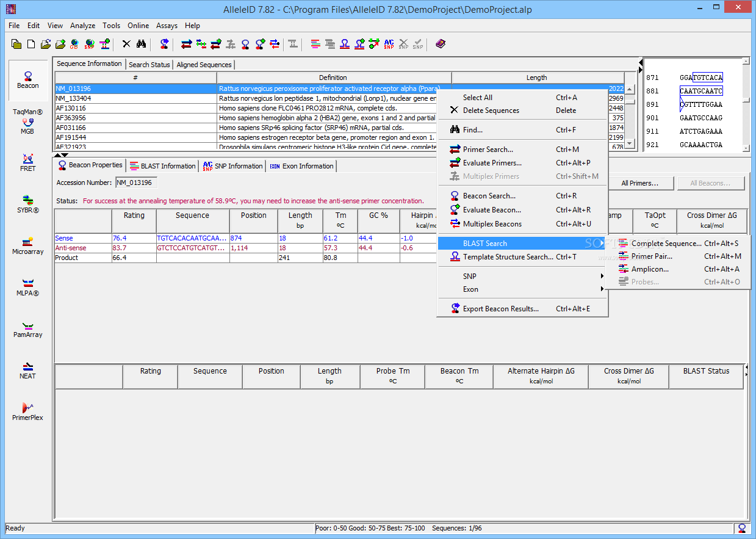Screen dimensions: 756x539
Task: Click the delete X toolbar icon
Action: [126, 44]
